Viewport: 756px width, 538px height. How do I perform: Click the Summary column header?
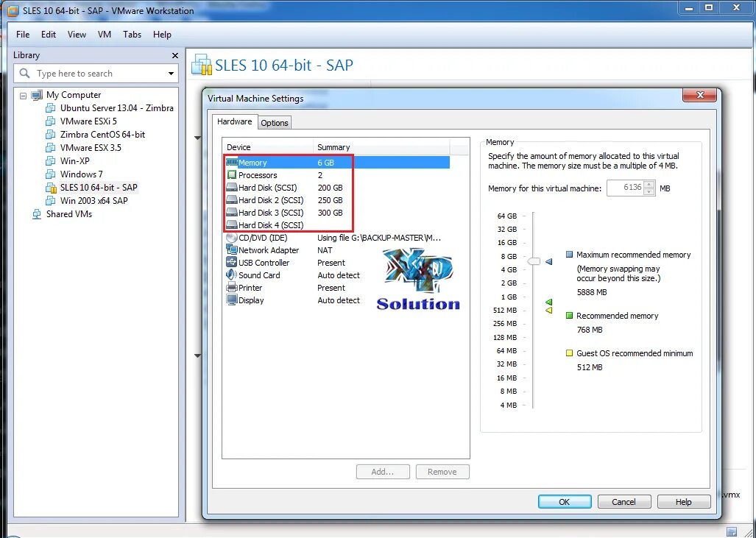381,147
